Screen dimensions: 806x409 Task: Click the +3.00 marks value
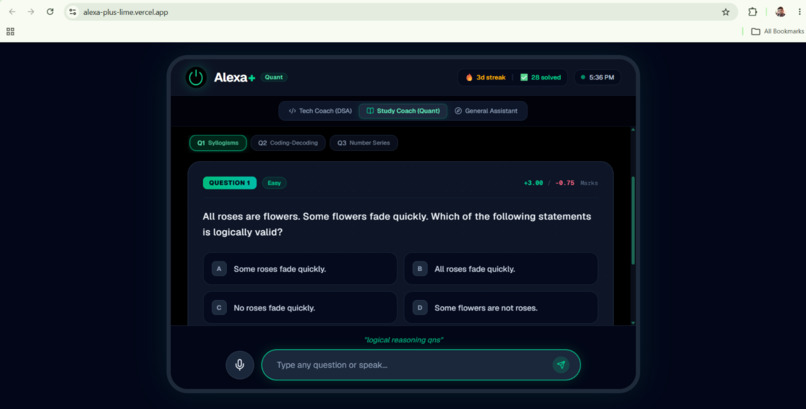(533, 183)
